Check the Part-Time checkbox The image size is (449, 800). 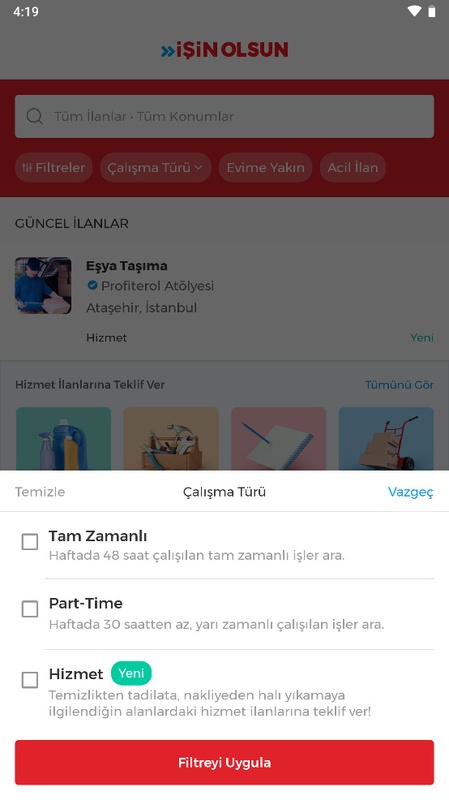pos(30,609)
